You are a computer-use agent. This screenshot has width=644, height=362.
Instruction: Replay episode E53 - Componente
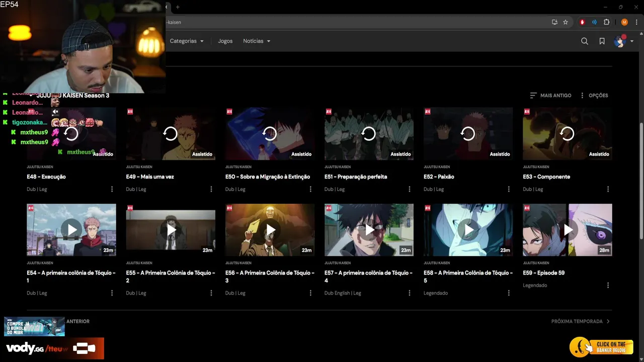tap(567, 133)
